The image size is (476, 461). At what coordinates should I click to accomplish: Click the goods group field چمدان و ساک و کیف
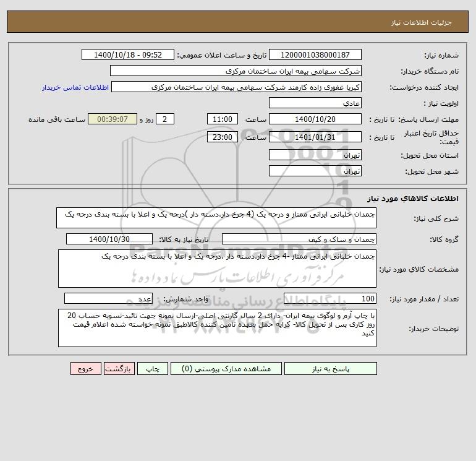[x=299, y=239]
